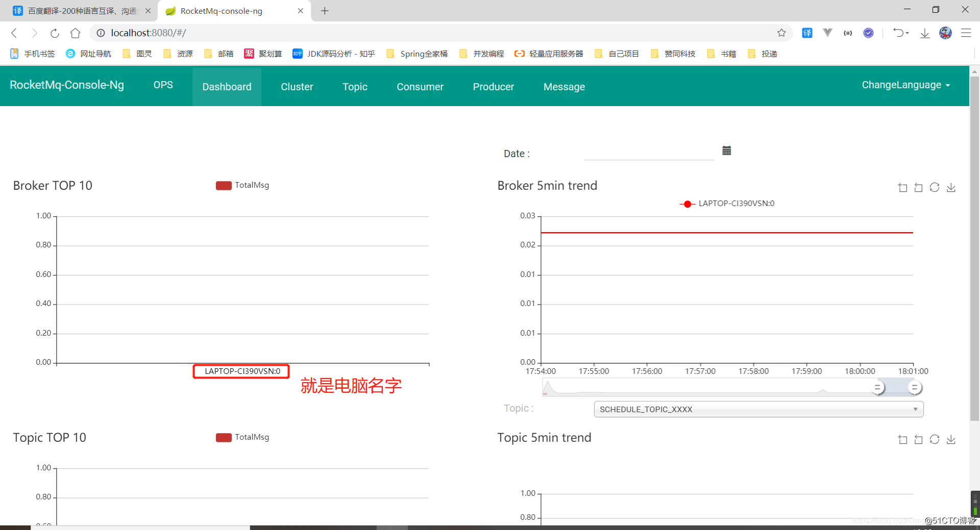Open the browser hamburger menu

click(x=966, y=33)
